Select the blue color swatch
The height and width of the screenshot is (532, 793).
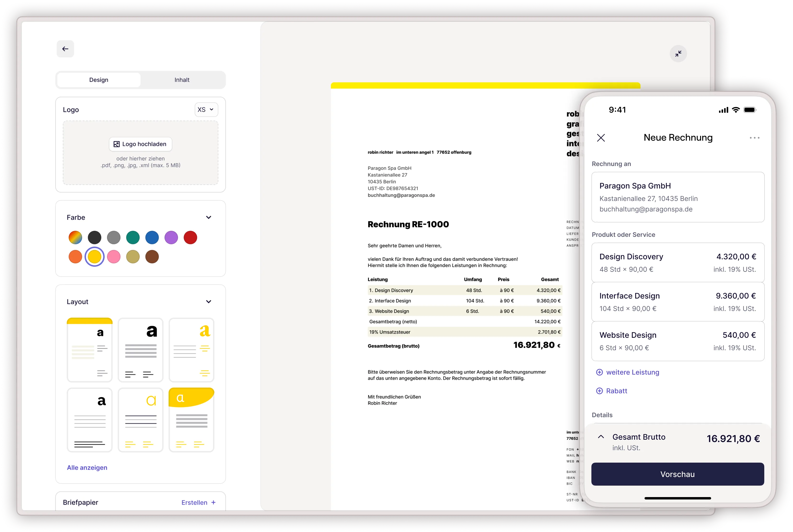pos(152,238)
